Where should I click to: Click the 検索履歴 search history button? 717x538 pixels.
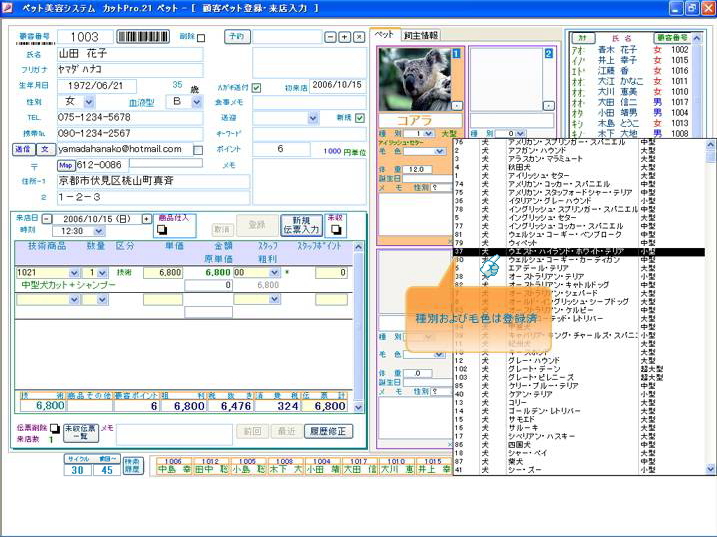click(133, 466)
